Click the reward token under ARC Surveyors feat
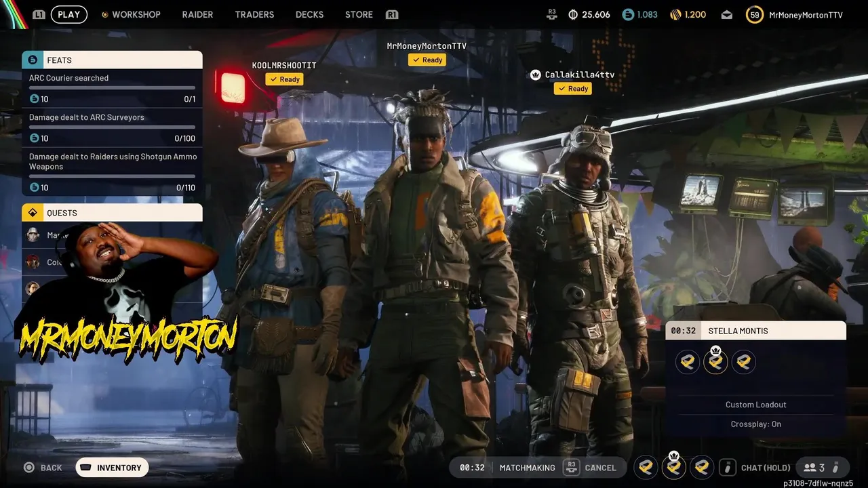This screenshot has height=488, width=868. click(x=34, y=138)
